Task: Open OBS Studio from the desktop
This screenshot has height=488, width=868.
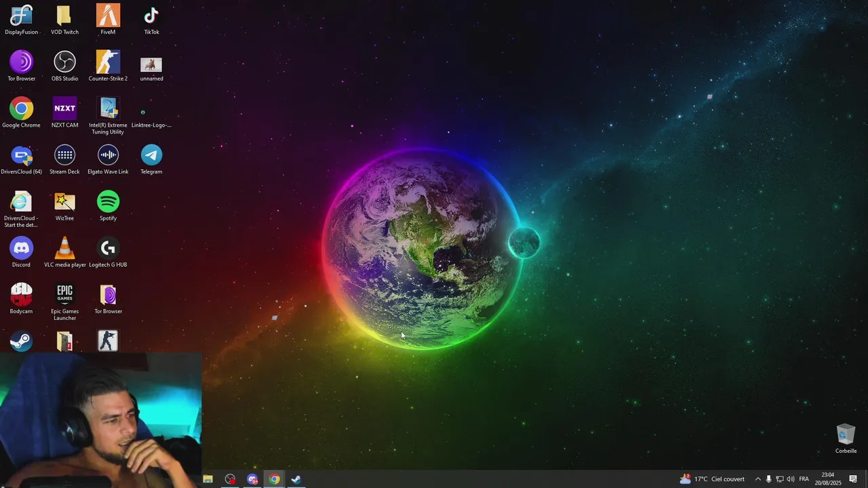Action: pos(64,66)
